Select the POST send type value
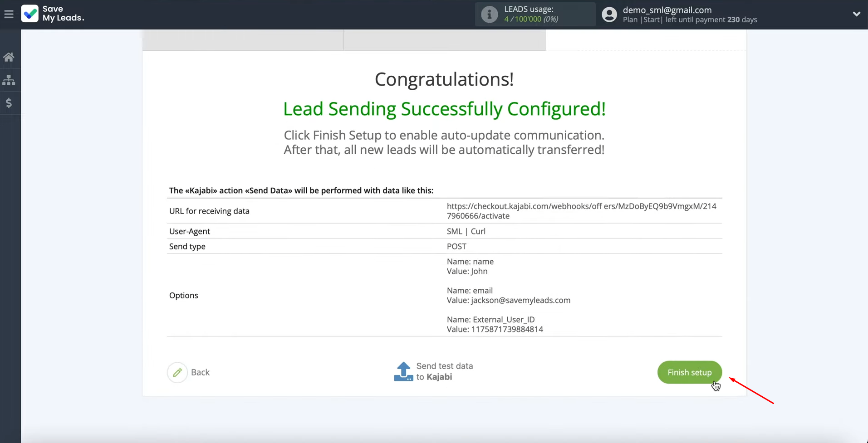The image size is (868, 443). coord(456,246)
